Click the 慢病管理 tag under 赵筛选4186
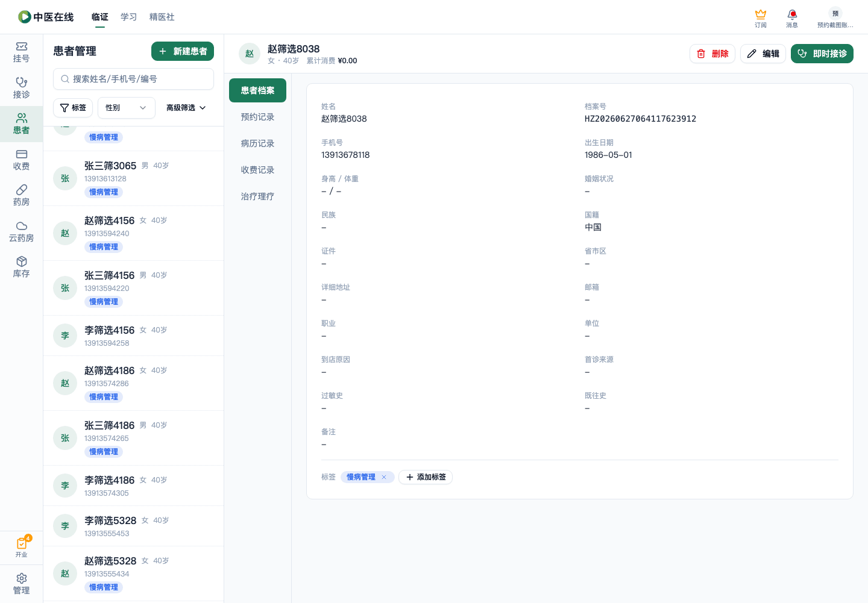Viewport: 868px width, 603px height. click(104, 397)
